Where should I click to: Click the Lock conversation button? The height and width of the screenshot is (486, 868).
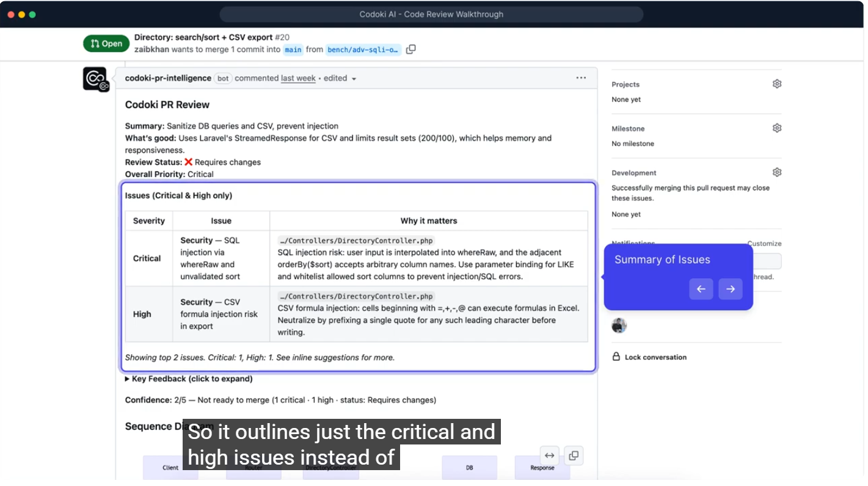tap(649, 357)
